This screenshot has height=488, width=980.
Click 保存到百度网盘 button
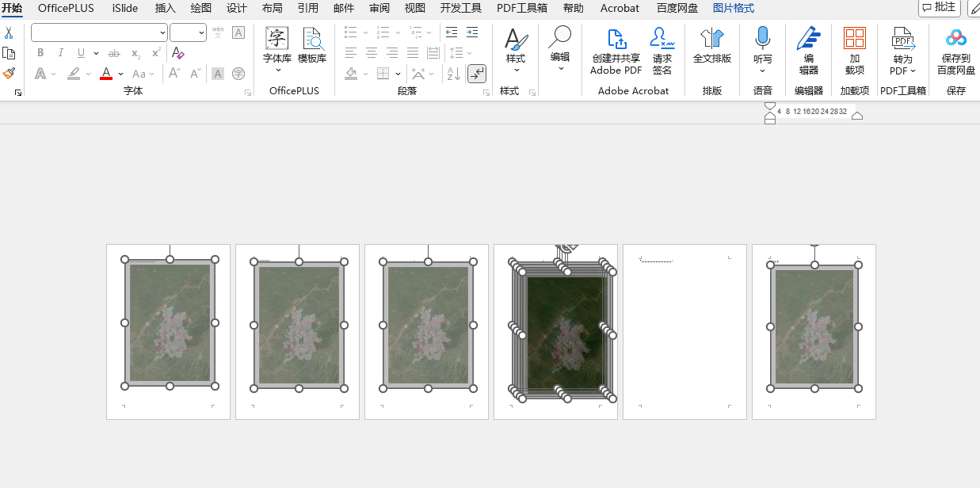point(956,51)
